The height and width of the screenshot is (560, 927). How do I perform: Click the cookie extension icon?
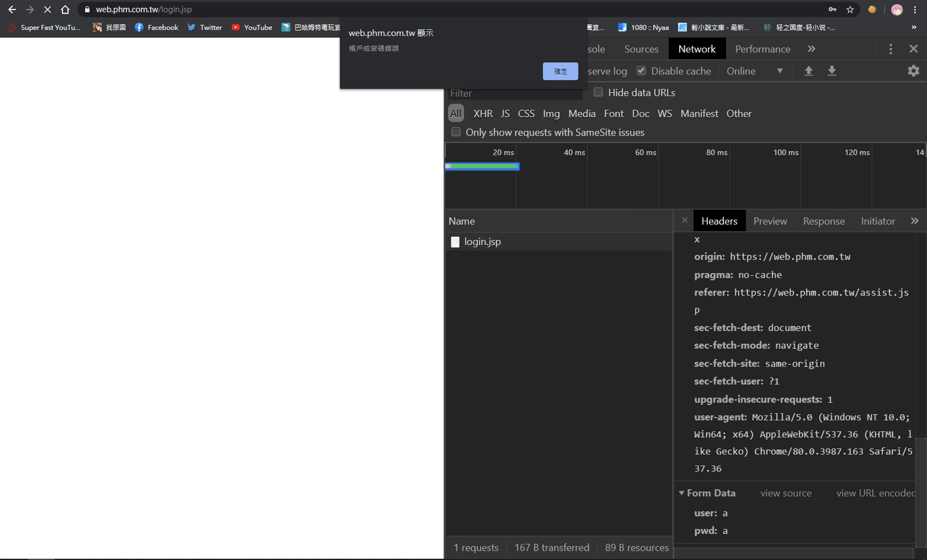click(872, 9)
